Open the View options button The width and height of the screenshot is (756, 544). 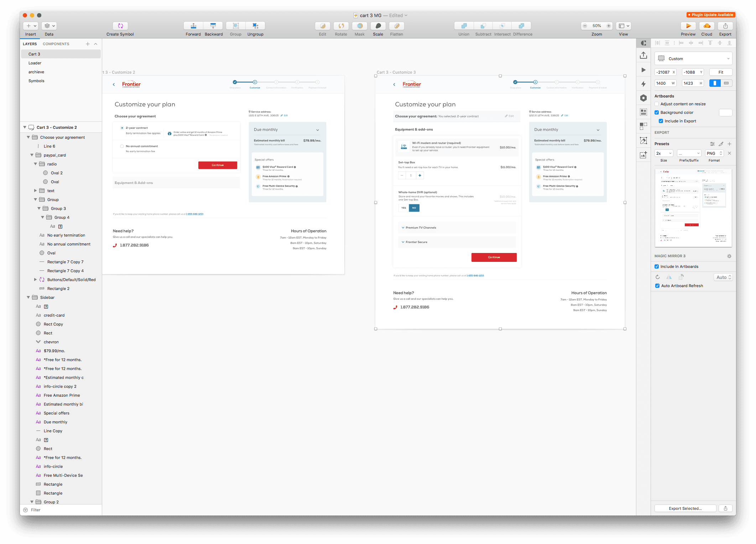(624, 26)
